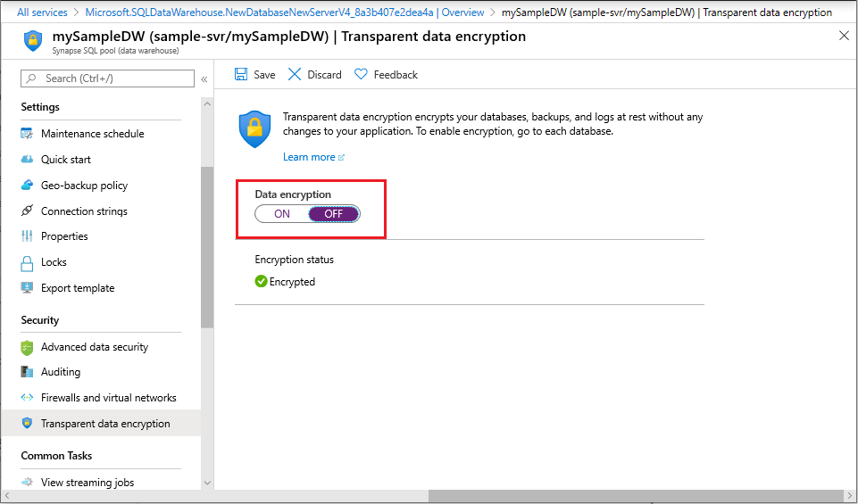The image size is (858, 504).
Task: Select Transparent data encryption menu item
Action: coord(101,423)
